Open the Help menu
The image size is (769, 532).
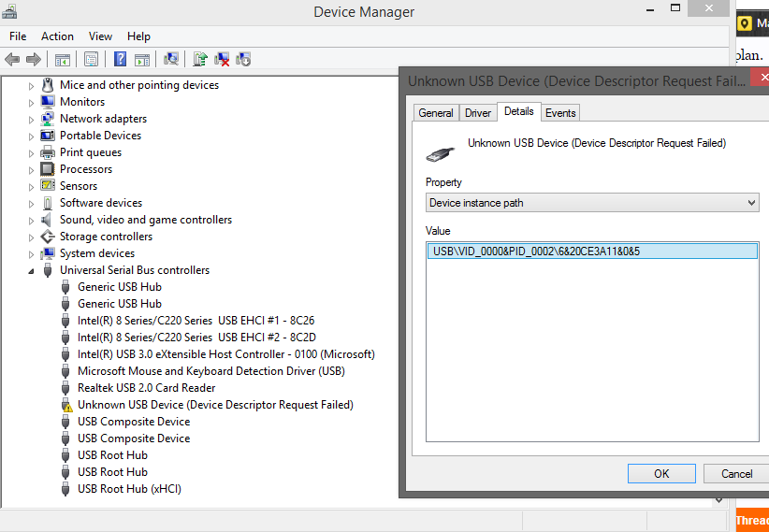tap(138, 36)
